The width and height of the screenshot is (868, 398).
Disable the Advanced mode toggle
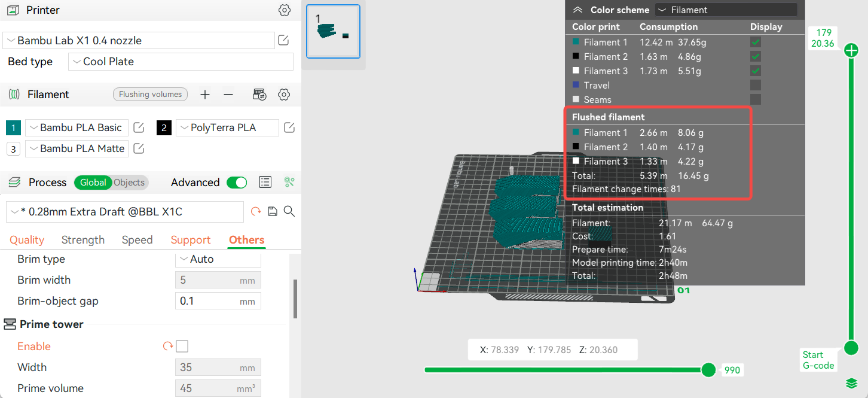click(x=237, y=182)
